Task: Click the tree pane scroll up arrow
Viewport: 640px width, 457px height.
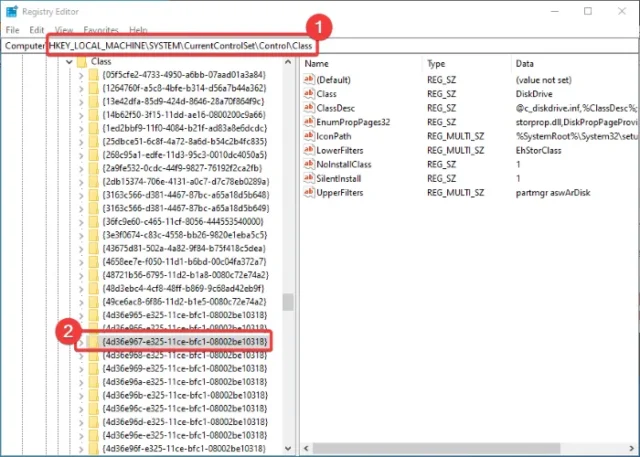Action: (288, 62)
